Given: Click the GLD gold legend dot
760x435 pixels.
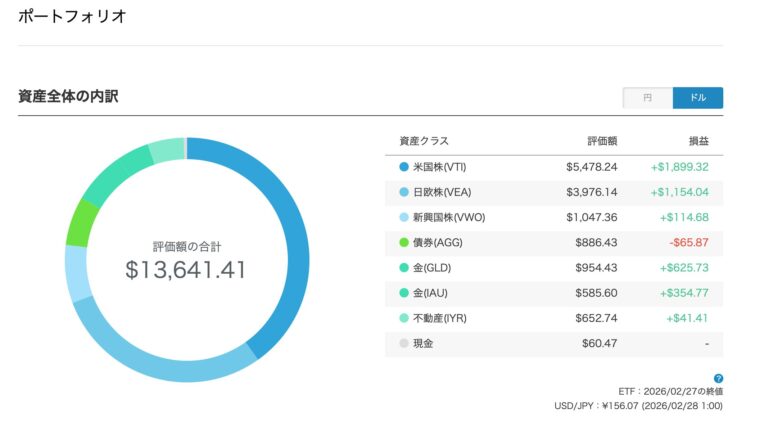Looking at the screenshot, I should [403, 268].
